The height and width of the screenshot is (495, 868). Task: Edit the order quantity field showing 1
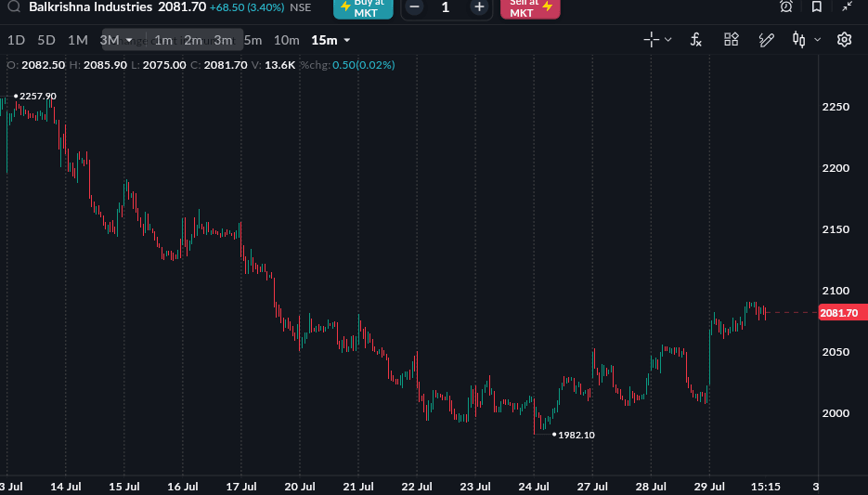pos(446,7)
